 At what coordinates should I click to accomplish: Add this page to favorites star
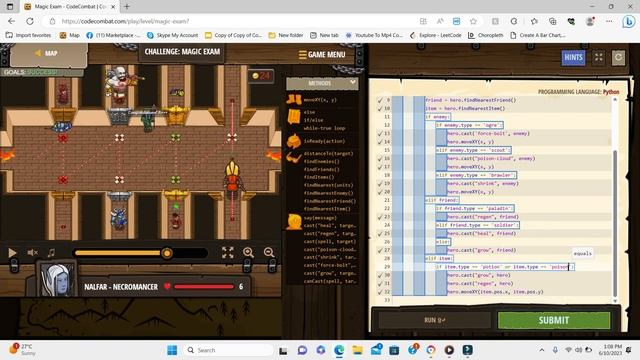473,21
